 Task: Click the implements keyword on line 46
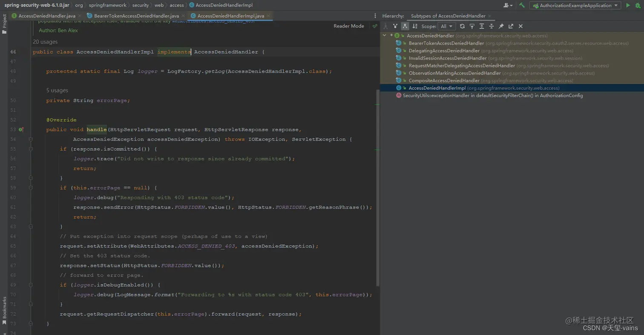(174, 52)
